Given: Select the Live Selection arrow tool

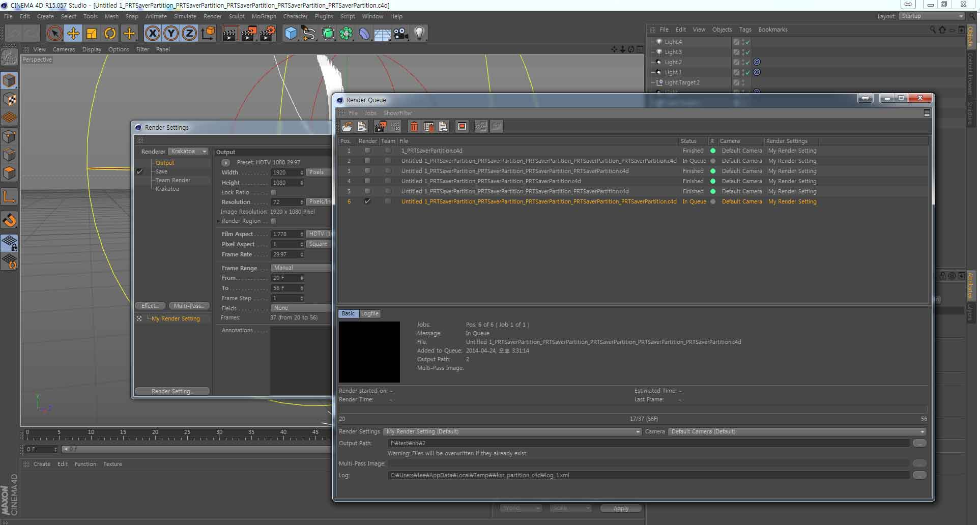Looking at the screenshot, I should click(x=54, y=34).
